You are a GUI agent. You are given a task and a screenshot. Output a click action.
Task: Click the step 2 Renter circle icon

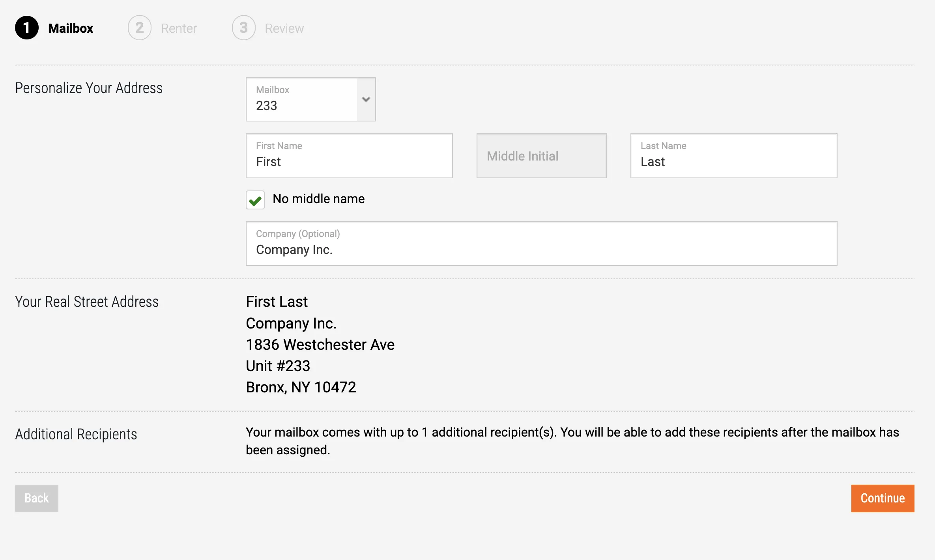coord(139,28)
